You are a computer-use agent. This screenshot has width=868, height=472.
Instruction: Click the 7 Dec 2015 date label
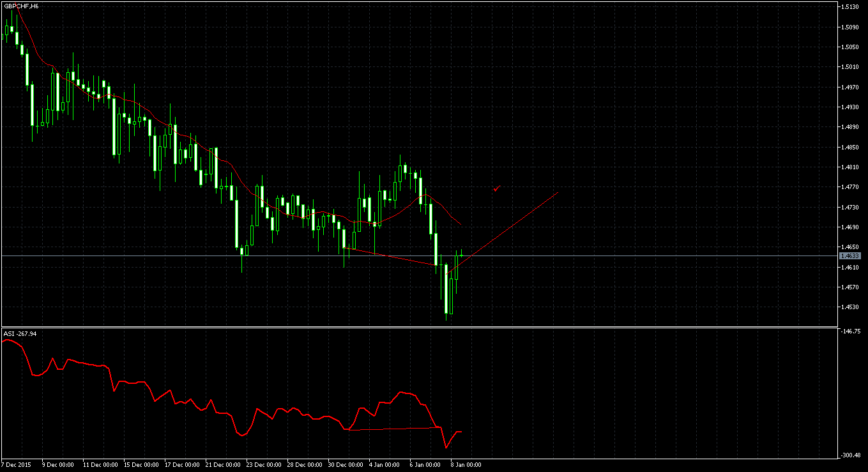[16, 464]
